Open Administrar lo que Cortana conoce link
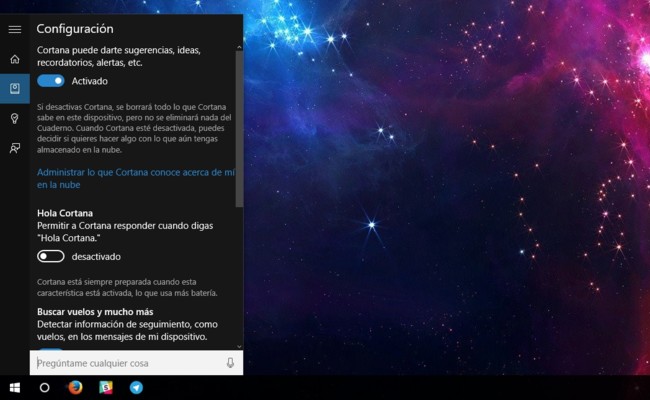This screenshot has height=400, width=650. (136, 178)
